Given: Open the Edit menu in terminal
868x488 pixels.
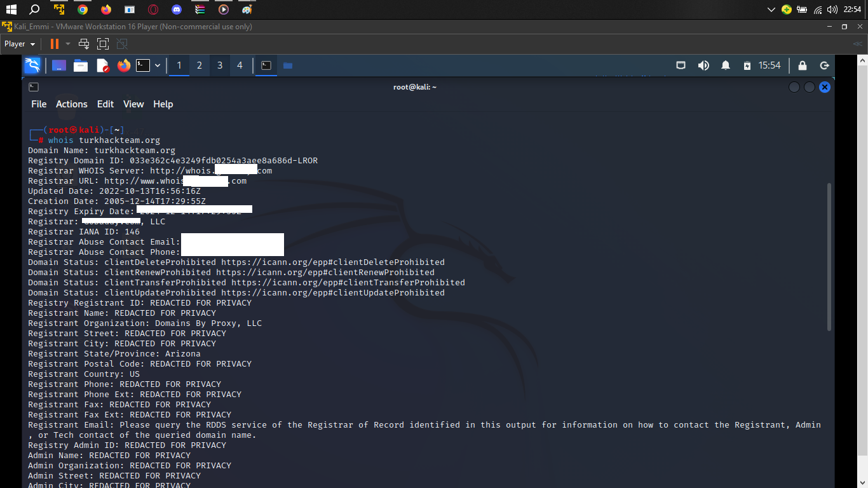Looking at the screenshot, I should [x=105, y=104].
